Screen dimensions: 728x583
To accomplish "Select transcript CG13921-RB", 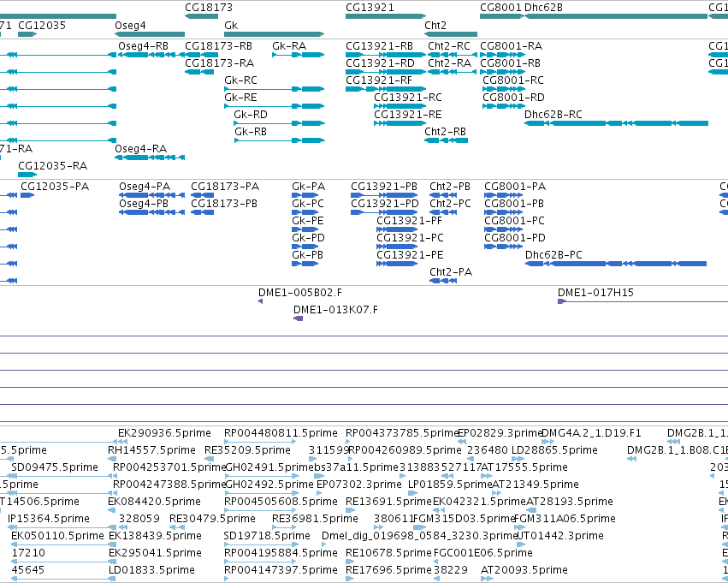I will [x=386, y=55].
